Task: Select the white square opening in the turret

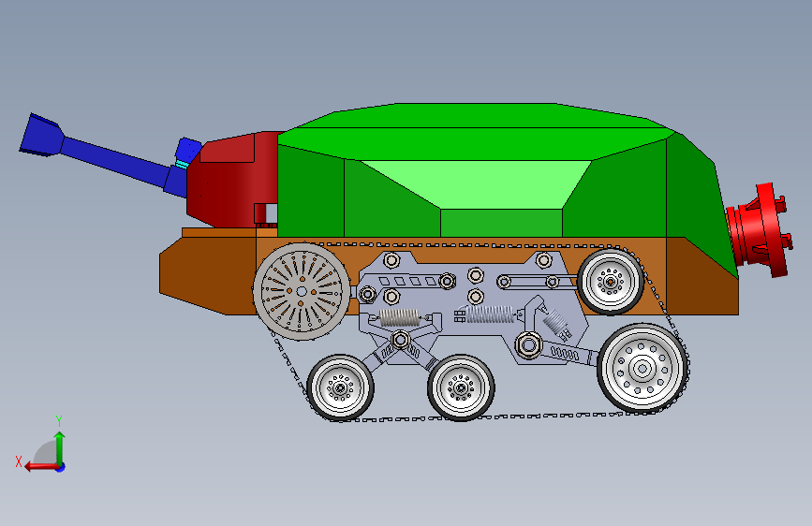Action: pos(271,212)
